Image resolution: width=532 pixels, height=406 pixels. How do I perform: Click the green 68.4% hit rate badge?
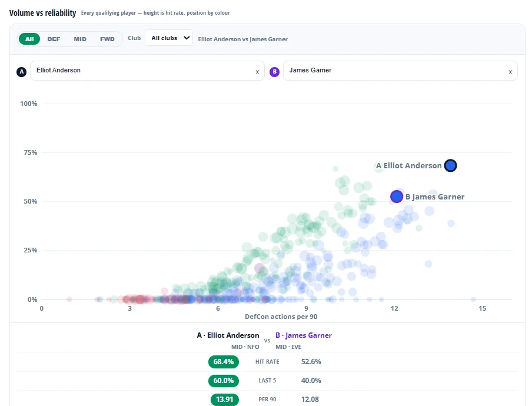(x=224, y=361)
